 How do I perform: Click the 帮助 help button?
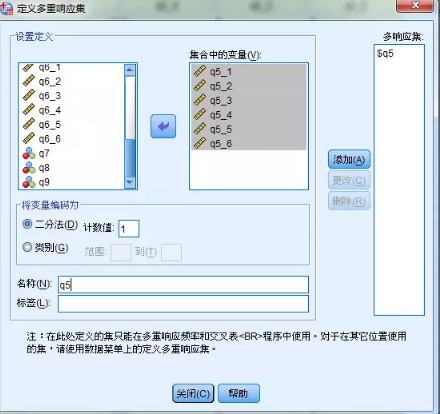[238, 394]
